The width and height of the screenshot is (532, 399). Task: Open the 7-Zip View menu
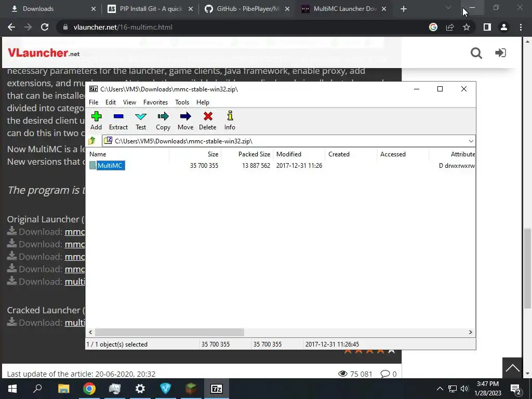click(x=129, y=102)
